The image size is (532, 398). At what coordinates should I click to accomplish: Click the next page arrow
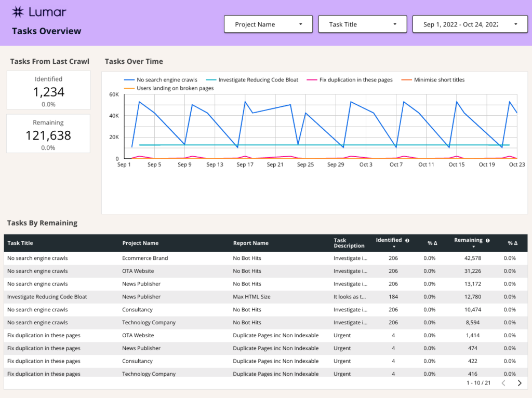519,383
